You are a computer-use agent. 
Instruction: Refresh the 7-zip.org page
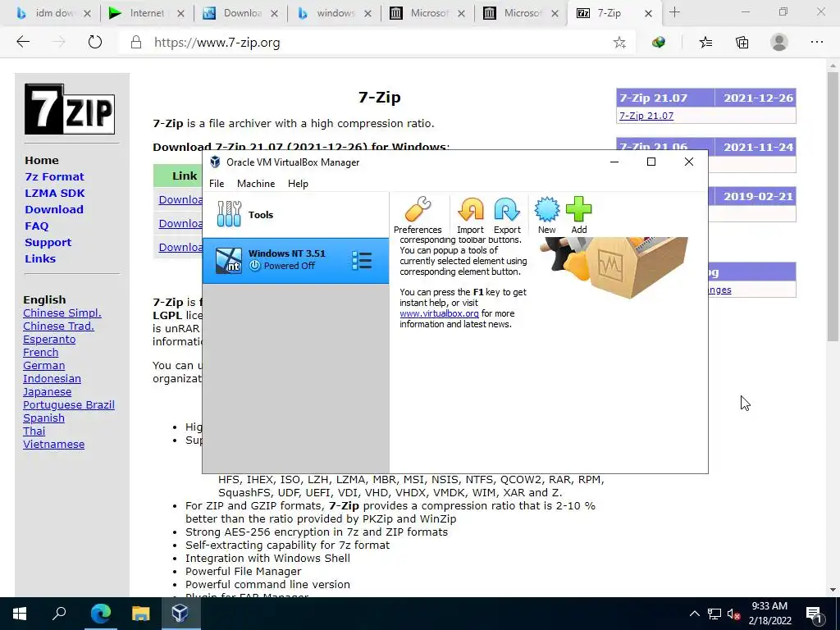(95, 42)
